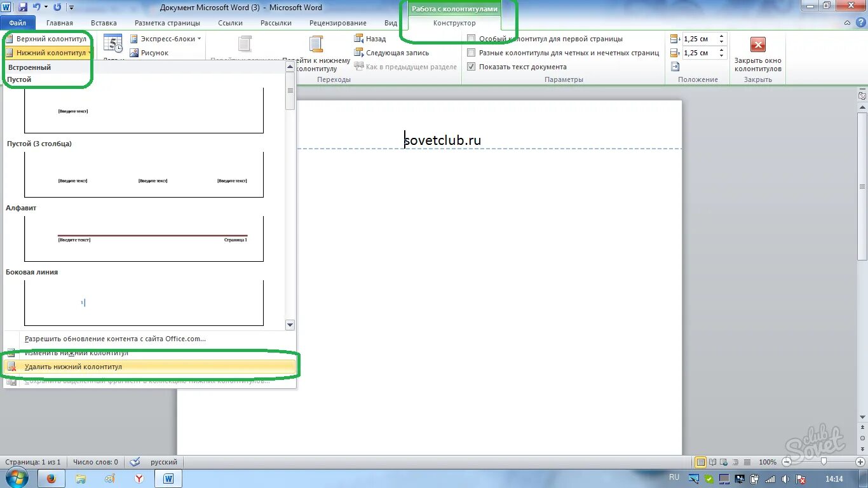Enable Разные колонтитулы для четных и нечетных страниц
Image resolution: width=868 pixels, height=488 pixels.
click(471, 53)
